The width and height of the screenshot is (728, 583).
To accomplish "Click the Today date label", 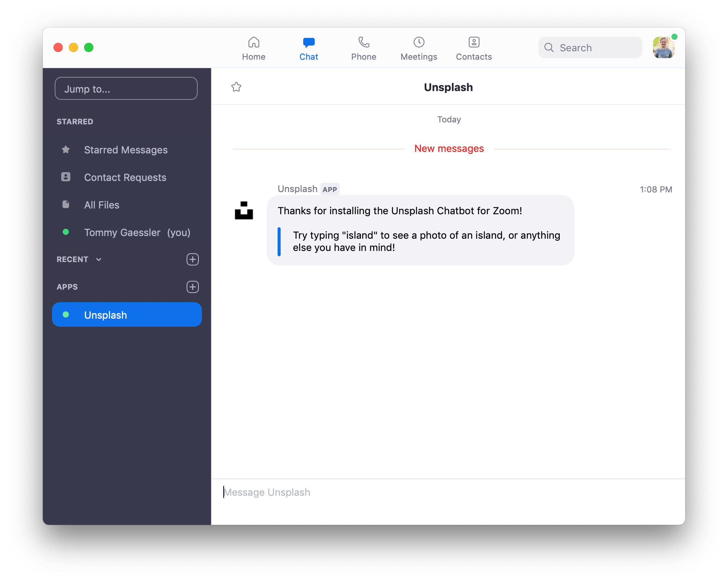I will point(449,119).
